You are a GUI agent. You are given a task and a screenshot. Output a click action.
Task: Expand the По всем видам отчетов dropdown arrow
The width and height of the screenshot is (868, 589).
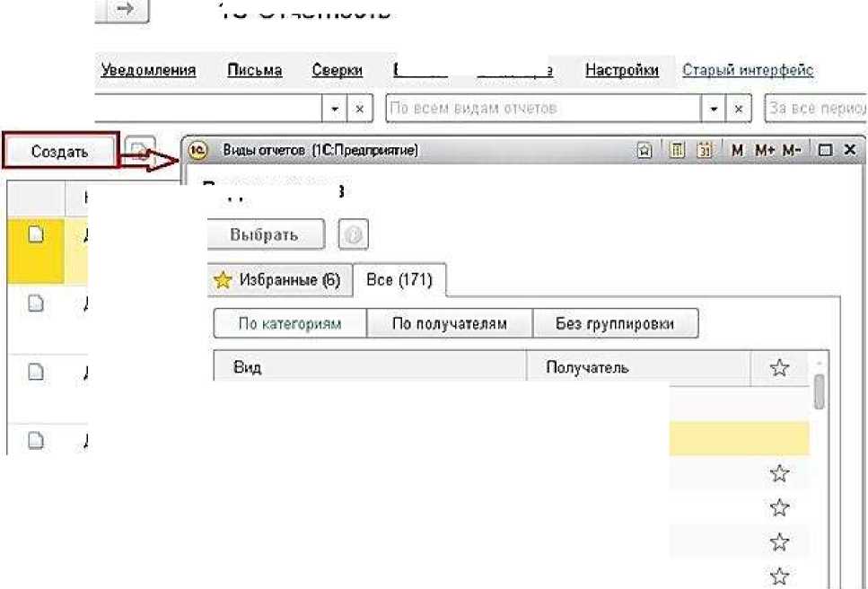714,109
